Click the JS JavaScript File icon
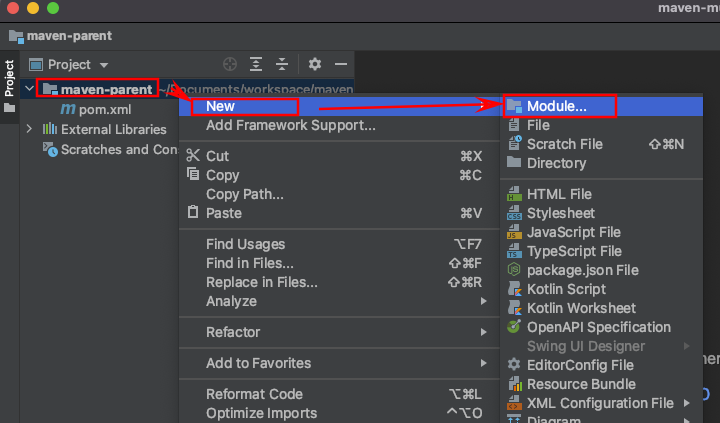The height and width of the screenshot is (423, 720). pyautogui.click(x=514, y=231)
